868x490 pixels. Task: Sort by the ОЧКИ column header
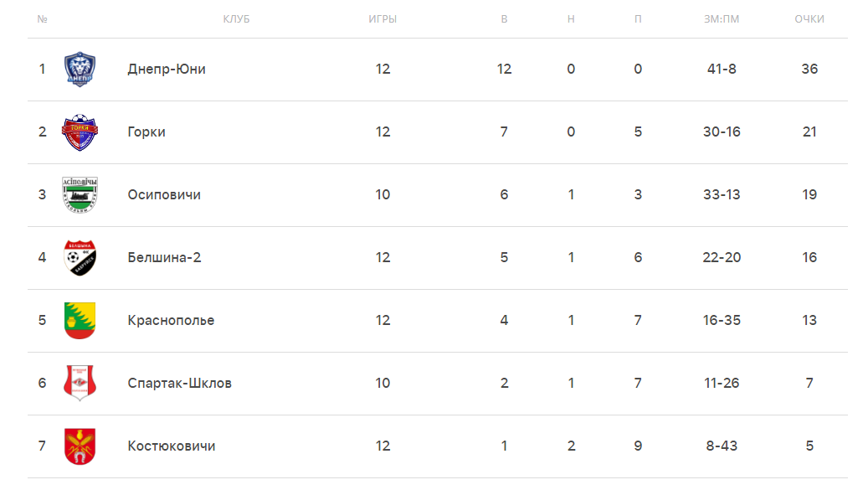pyautogui.click(x=809, y=19)
